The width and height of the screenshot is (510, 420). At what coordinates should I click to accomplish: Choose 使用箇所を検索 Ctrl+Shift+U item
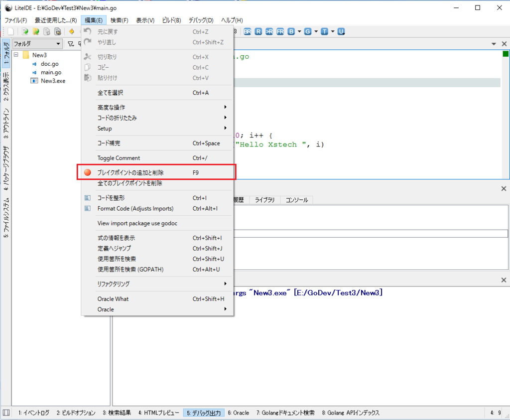pyautogui.click(x=157, y=259)
